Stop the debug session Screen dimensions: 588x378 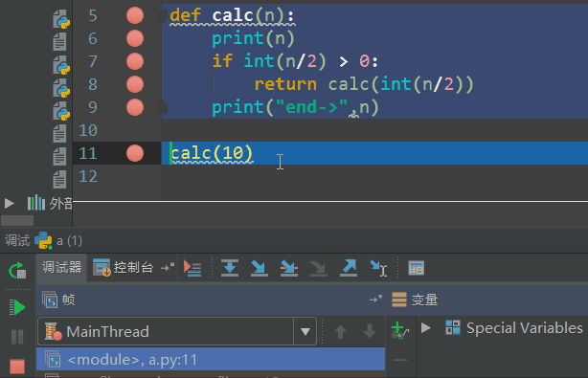click(x=17, y=367)
